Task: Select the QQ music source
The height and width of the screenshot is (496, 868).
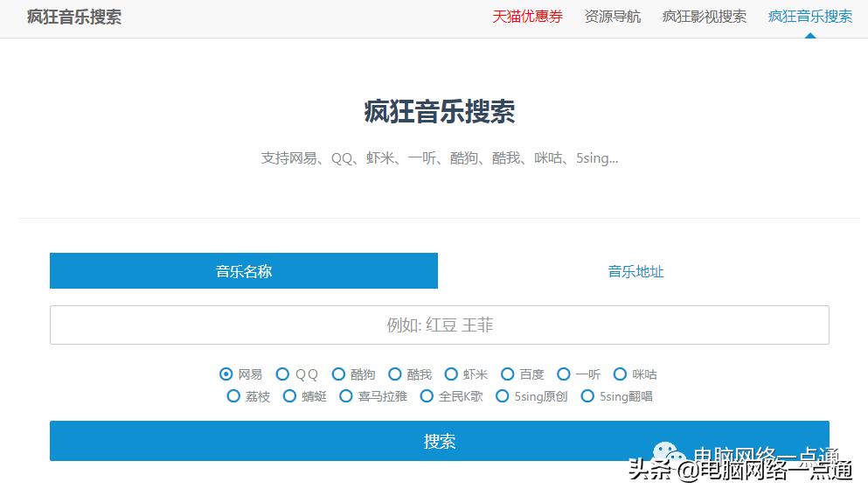Action: [x=282, y=374]
